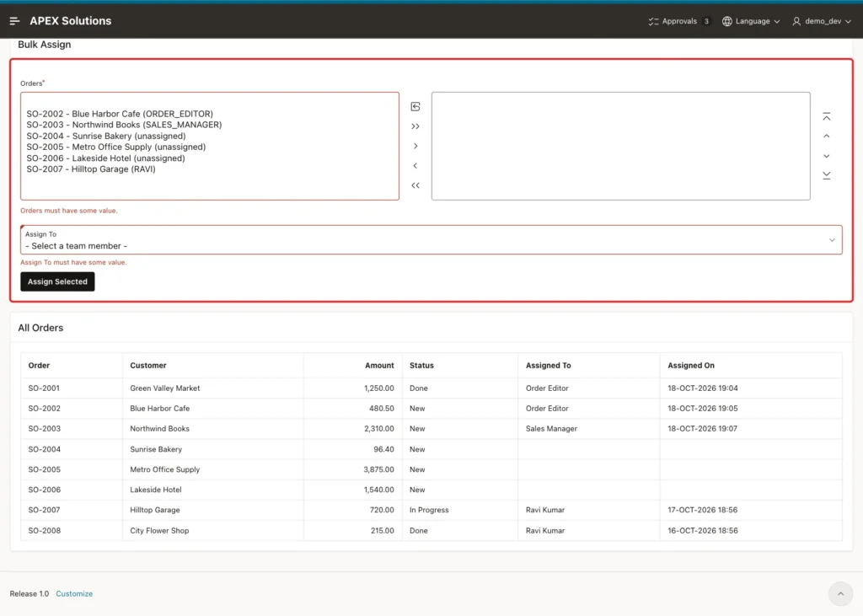Open the Assign To select list

pyautogui.click(x=431, y=240)
